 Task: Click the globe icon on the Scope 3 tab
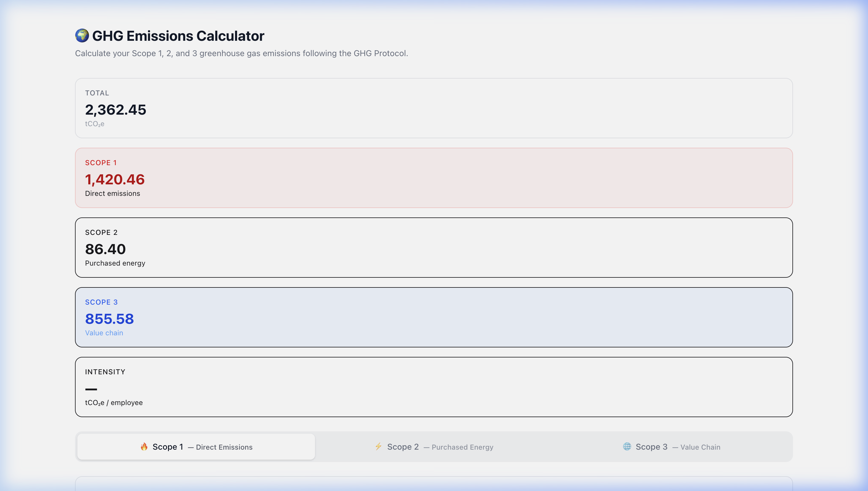pyautogui.click(x=627, y=446)
